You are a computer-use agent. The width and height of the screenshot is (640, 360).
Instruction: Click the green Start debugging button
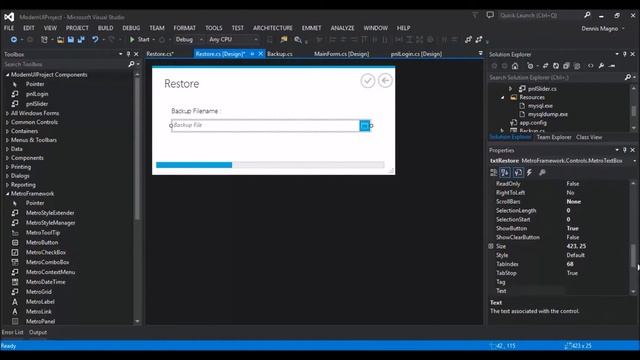pyautogui.click(x=140, y=40)
